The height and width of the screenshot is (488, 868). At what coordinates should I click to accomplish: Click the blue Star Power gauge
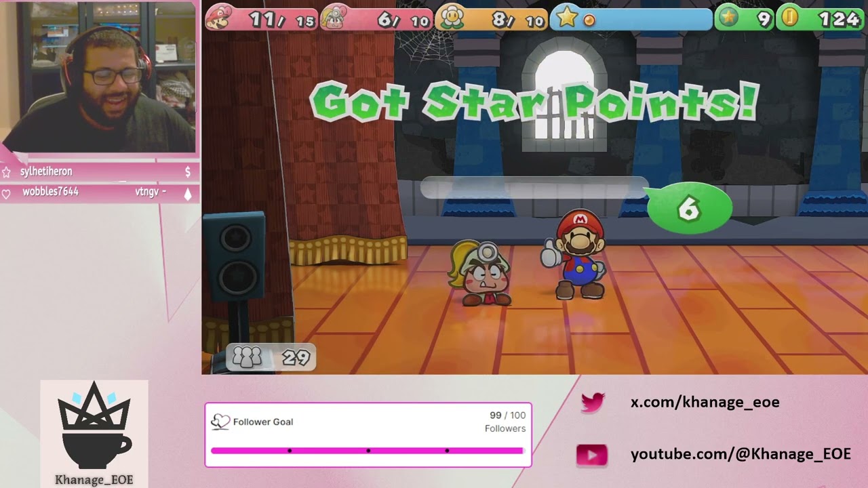pos(632,18)
